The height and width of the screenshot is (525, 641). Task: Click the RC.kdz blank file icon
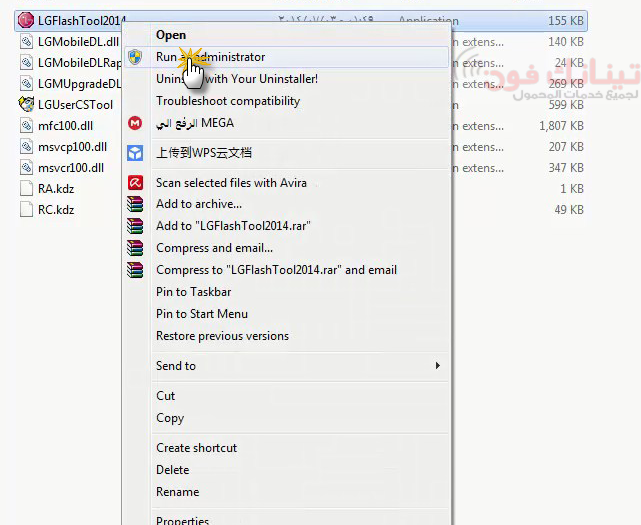[x=27, y=209]
